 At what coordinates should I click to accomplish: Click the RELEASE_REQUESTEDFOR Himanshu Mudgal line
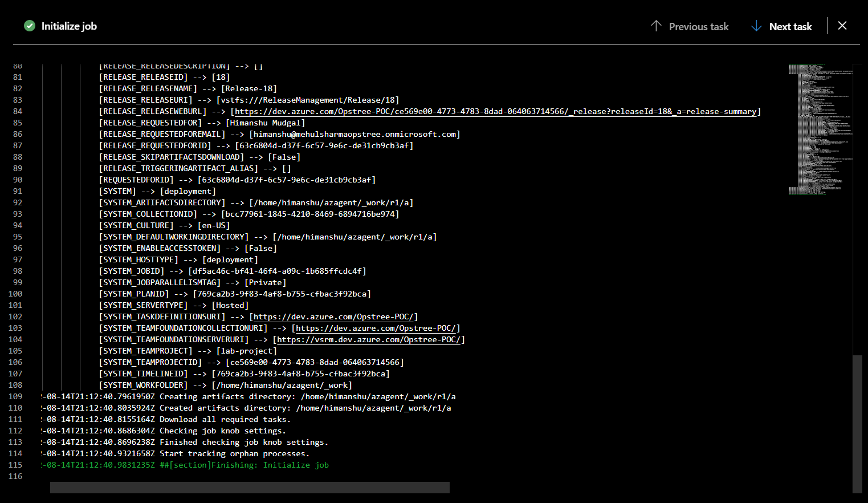[202, 123]
